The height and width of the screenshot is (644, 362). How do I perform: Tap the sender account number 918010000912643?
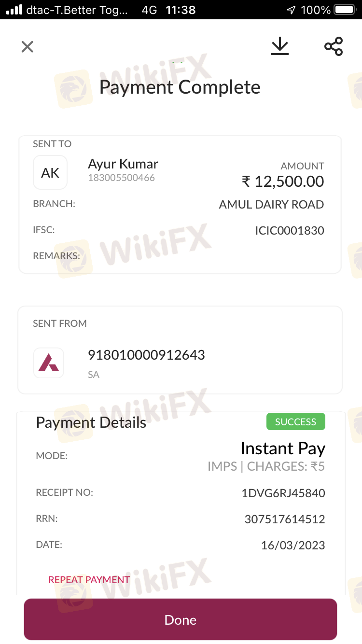pyautogui.click(x=146, y=355)
